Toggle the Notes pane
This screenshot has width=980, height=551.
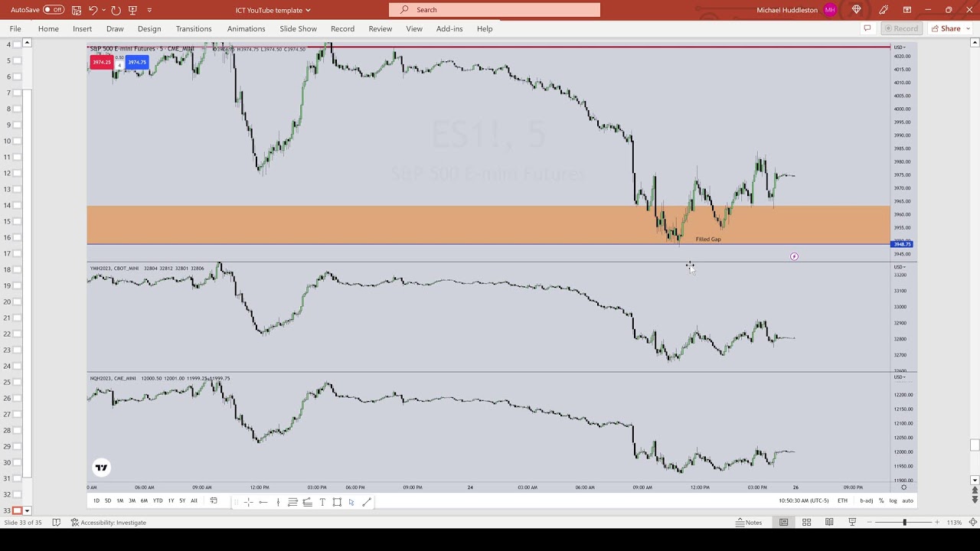[x=749, y=523]
